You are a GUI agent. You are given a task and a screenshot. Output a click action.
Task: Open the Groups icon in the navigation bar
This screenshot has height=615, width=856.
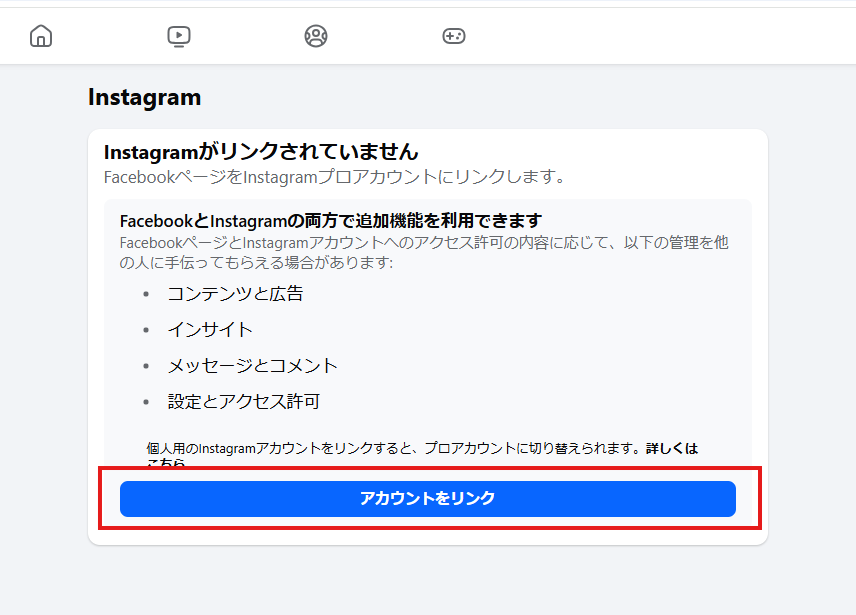pos(316,35)
